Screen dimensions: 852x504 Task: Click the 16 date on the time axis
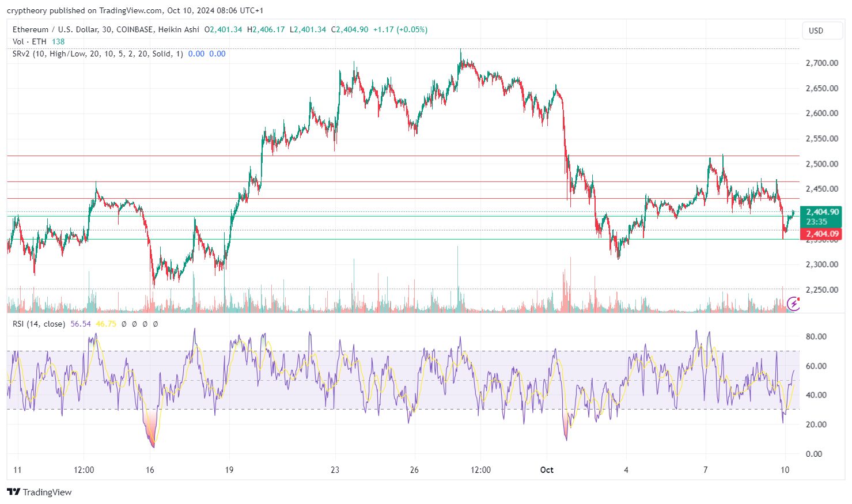point(150,470)
